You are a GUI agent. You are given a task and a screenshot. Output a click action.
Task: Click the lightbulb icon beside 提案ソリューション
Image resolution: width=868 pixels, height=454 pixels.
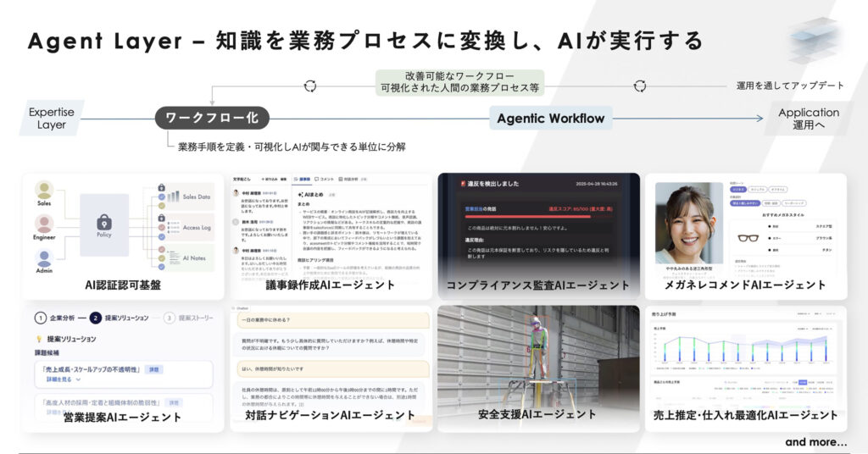[x=40, y=338]
